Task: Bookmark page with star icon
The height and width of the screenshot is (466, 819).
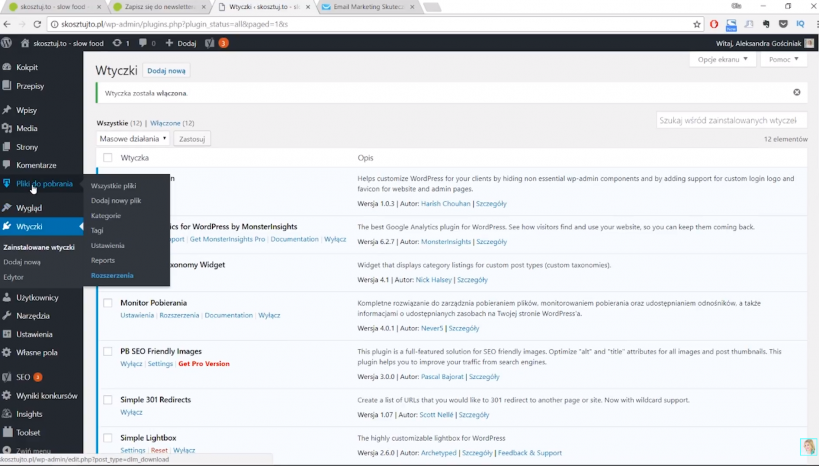Action: [x=697, y=24]
